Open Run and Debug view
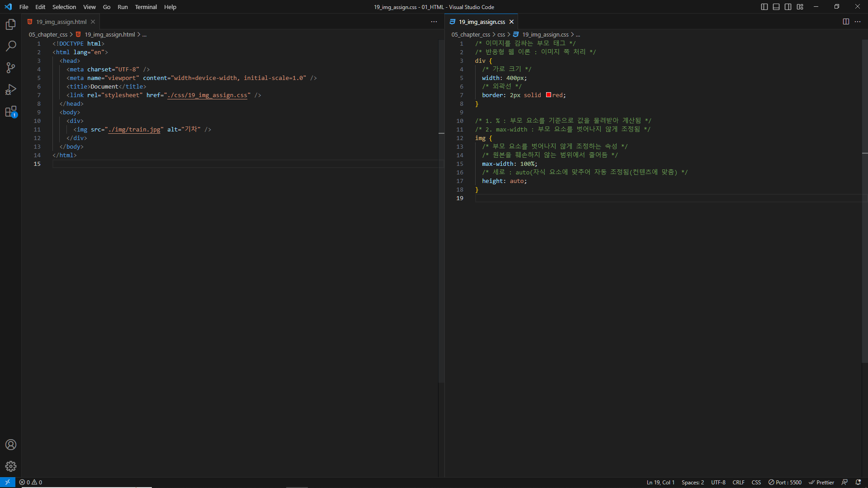This screenshot has width=868, height=488. (x=11, y=89)
